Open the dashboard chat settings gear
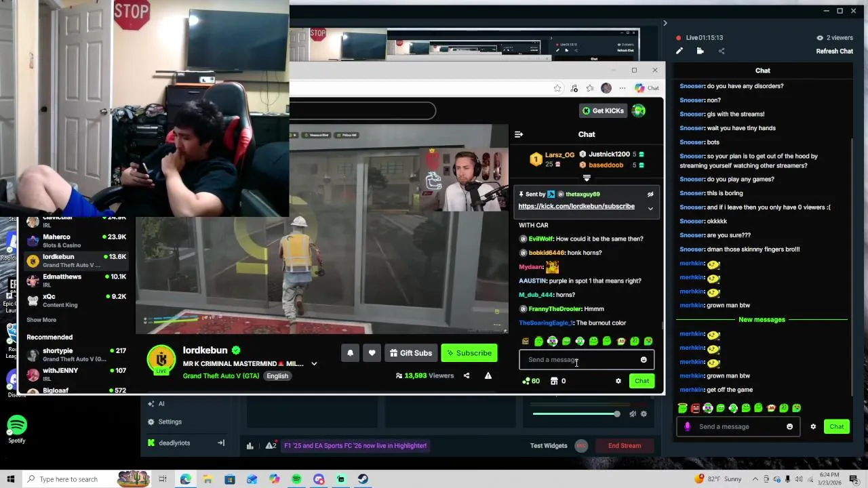 (x=813, y=427)
